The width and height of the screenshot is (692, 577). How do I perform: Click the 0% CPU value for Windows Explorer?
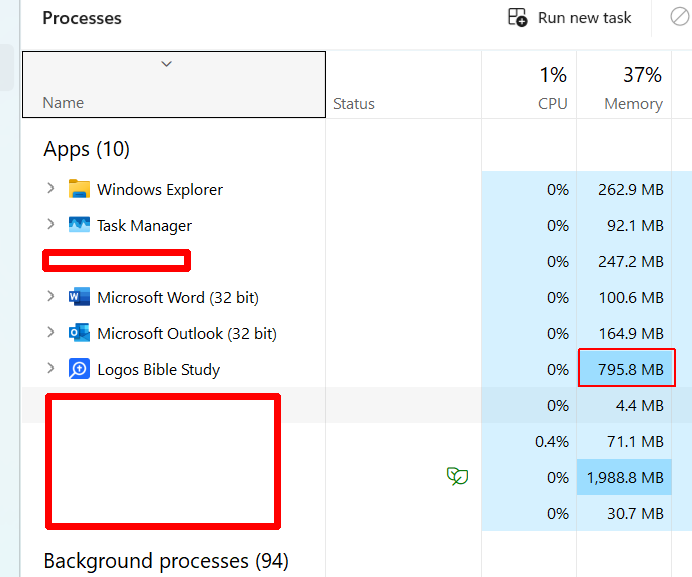[x=558, y=190]
